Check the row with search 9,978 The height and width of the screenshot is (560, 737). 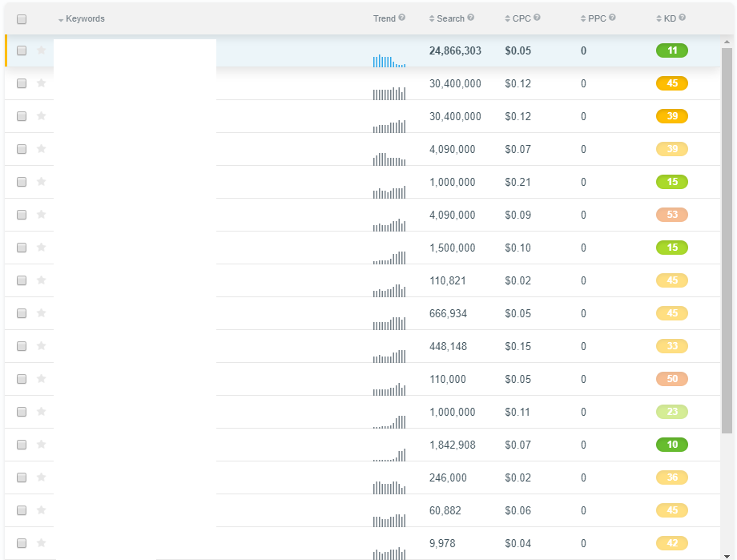[22, 543]
